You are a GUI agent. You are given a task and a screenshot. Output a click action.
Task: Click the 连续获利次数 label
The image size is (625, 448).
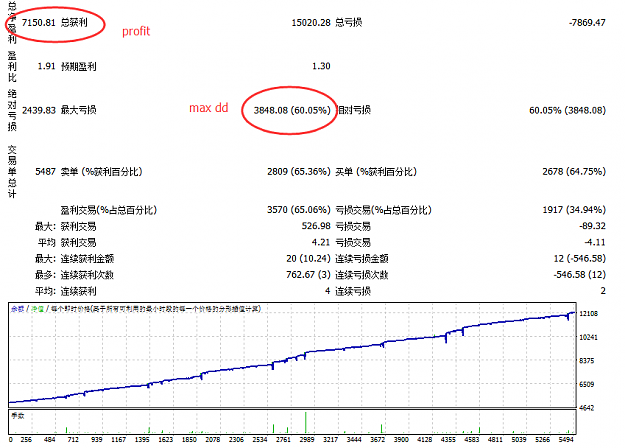pyautogui.click(x=87, y=275)
